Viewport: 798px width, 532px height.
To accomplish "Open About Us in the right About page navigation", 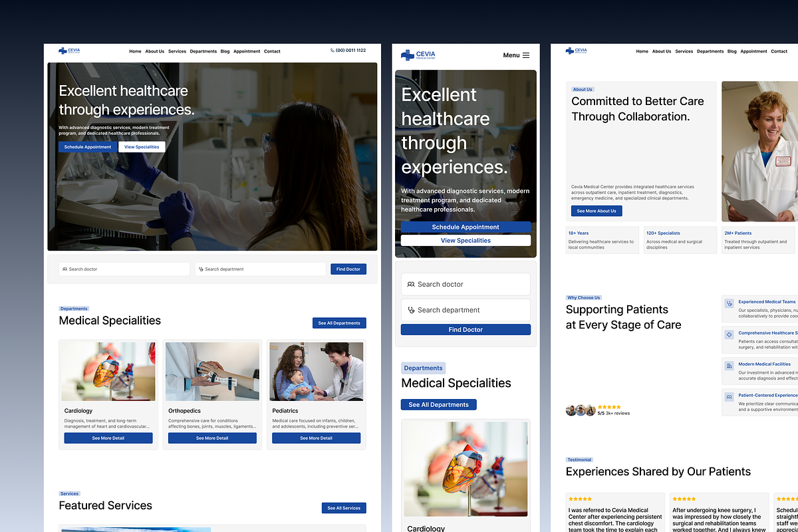I will [x=662, y=51].
